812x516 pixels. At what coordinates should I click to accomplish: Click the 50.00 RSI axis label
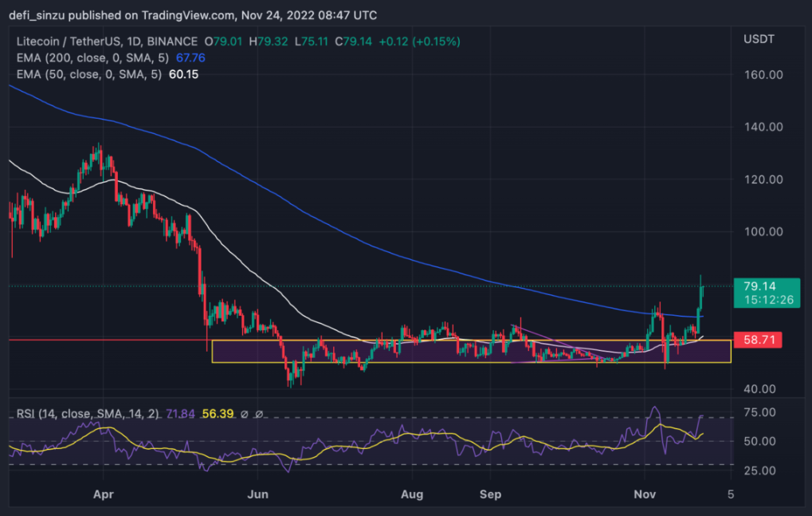pyautogui.click(x=759, y=442)
